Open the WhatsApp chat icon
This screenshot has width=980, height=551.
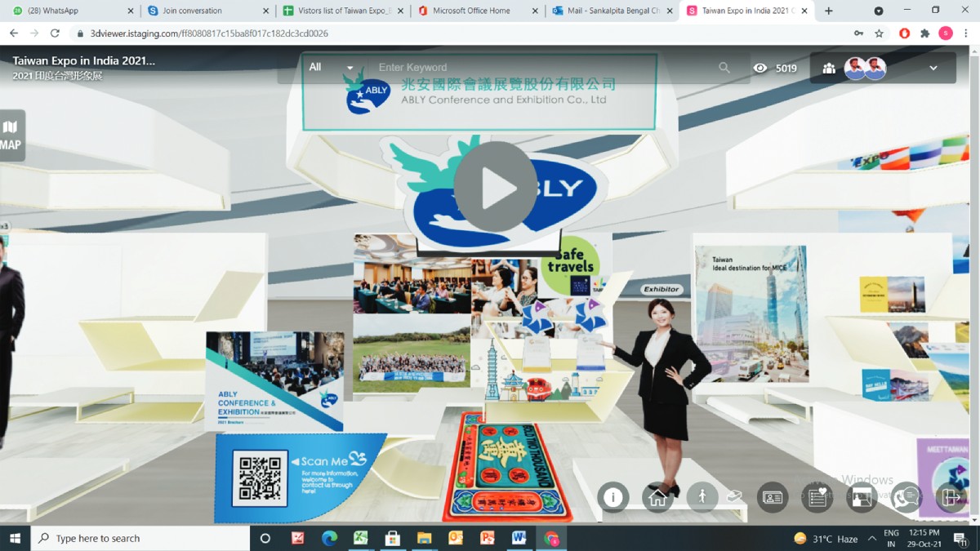click(x=906, y=497)
